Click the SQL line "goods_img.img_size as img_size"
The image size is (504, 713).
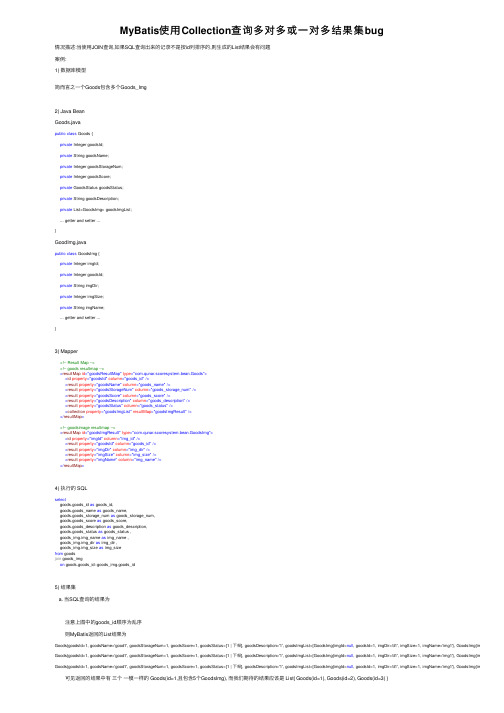tap(91, 548)
